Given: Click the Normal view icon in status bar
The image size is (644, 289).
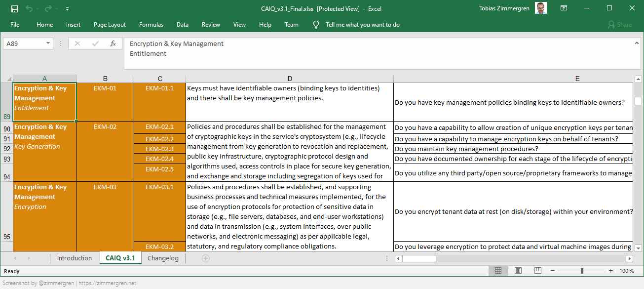Looking at the screenshot, I should [x=498, y=271].
